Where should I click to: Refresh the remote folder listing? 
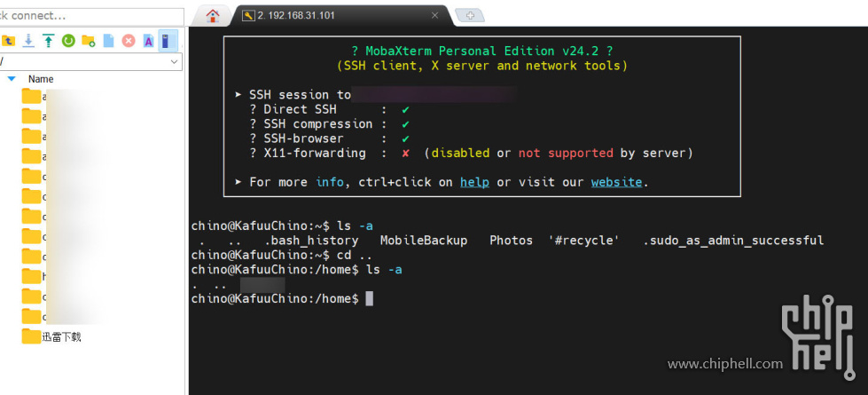(68, 41)
